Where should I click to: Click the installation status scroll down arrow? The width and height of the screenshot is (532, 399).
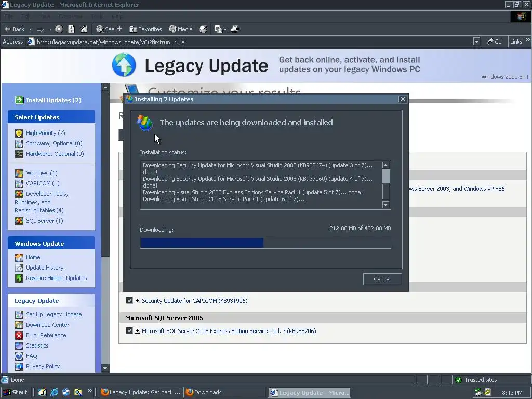tap(386, 204)
